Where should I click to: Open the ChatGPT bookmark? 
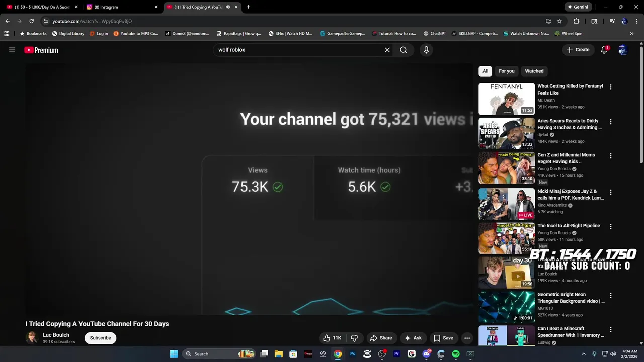(434, 34)
